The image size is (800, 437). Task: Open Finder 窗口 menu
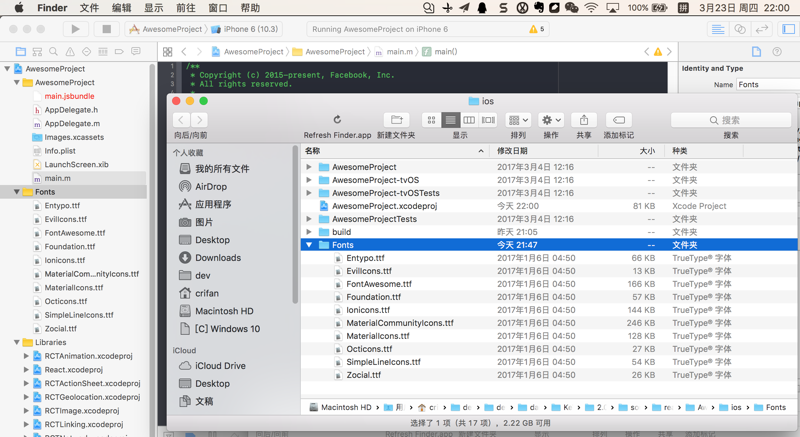(x=218, y=8)
